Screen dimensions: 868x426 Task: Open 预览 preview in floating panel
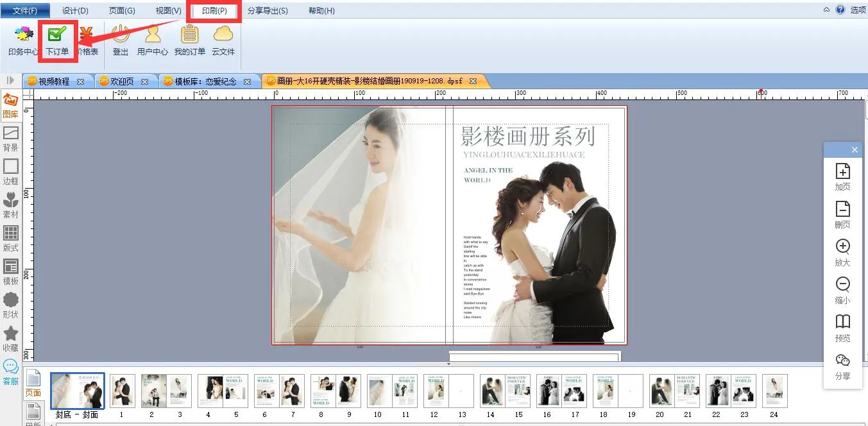point(842,328)
